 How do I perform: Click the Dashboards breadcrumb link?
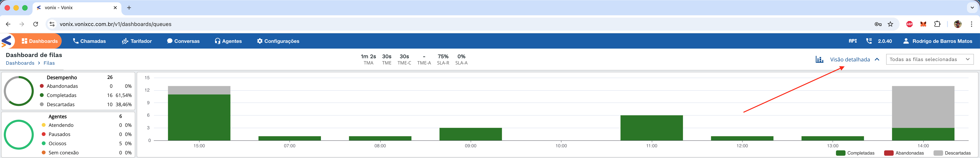(20, 63)
